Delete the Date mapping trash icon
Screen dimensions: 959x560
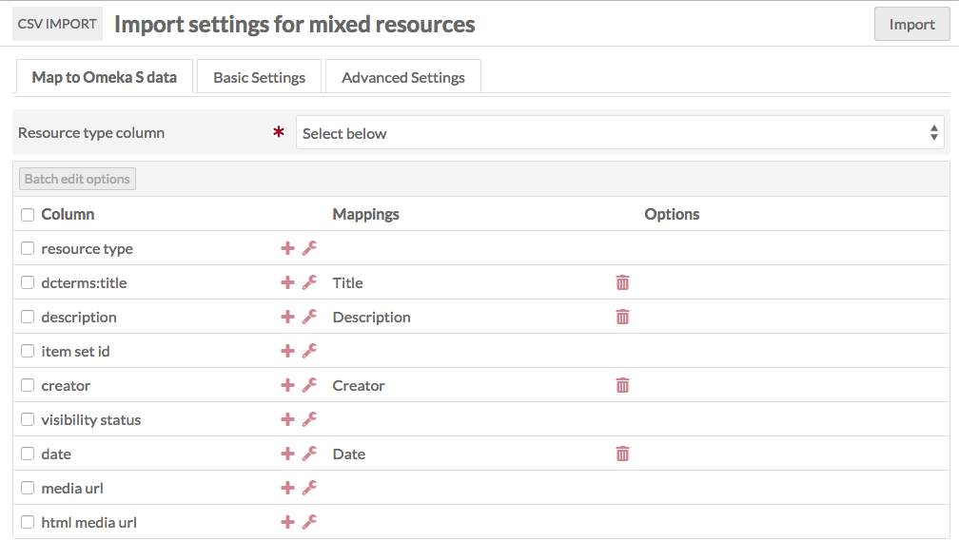(622, 454)
